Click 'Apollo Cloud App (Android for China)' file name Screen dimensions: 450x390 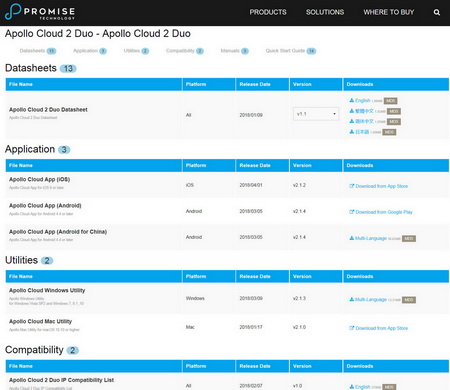click(x=58, y=232)
